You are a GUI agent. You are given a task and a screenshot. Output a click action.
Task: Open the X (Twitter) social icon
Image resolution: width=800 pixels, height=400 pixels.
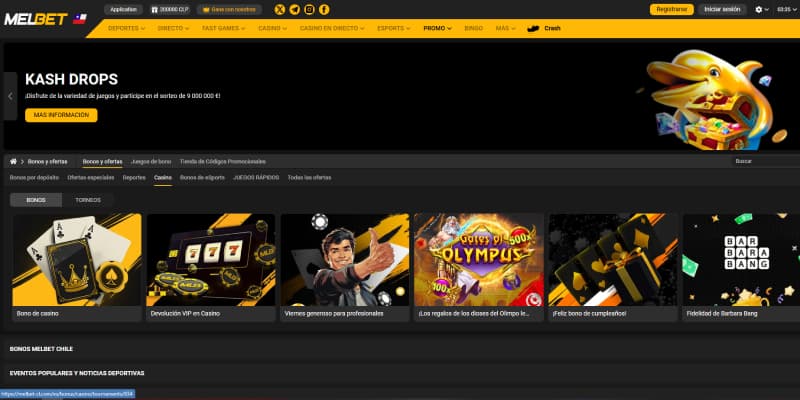279,9
